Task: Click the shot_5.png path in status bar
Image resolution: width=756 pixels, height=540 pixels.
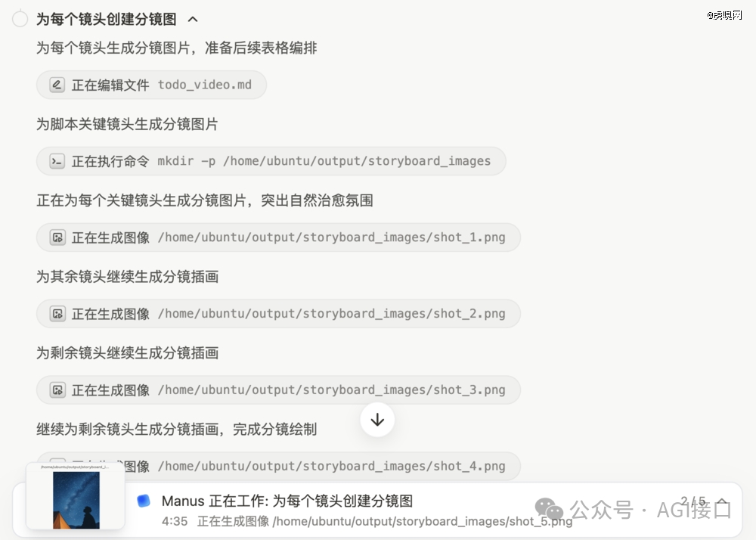Action: coord(422,522)
